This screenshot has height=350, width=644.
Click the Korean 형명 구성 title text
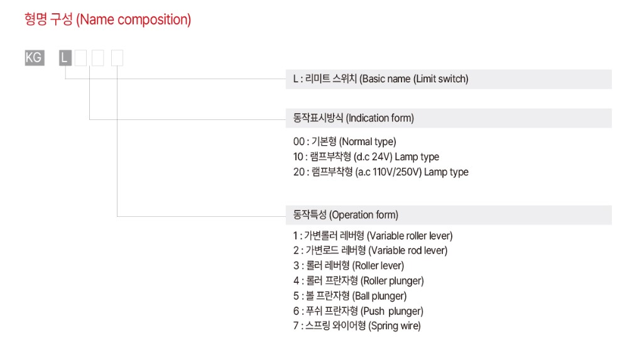click(x=48, y=19)
